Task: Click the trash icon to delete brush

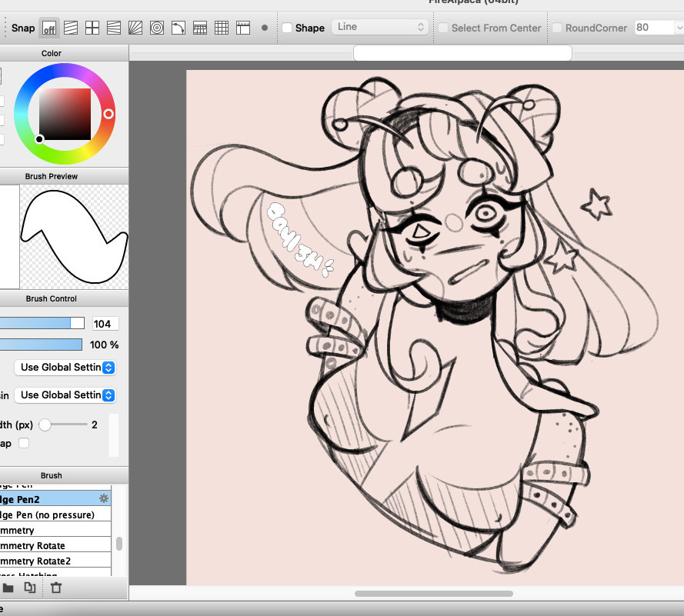Action: coord(56,588)
